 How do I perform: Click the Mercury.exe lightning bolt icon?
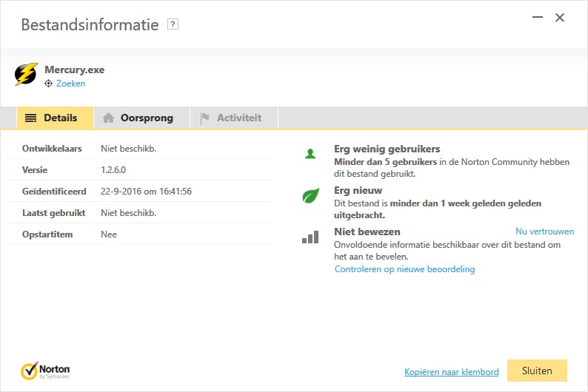click(26, 75)
